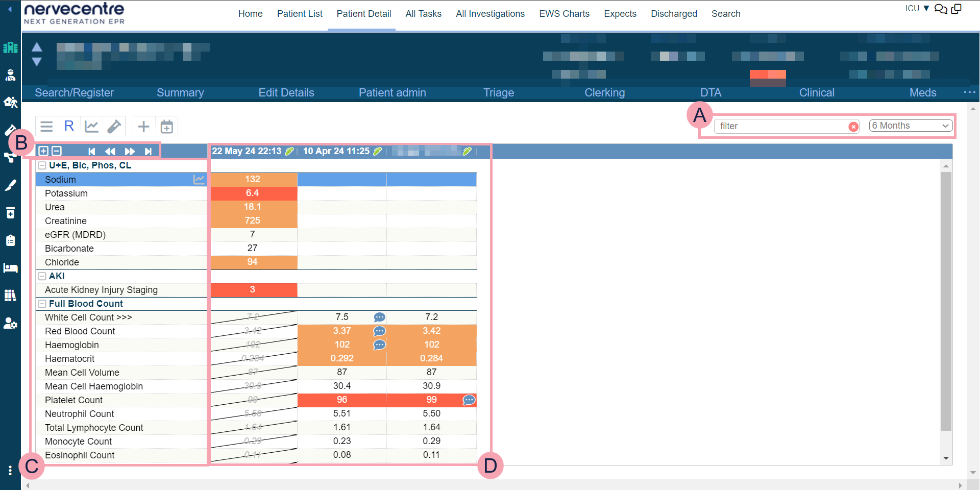Switch to the EWS Charts tab
The width and height of the screenshot is (980, 490).
point(564,14)
